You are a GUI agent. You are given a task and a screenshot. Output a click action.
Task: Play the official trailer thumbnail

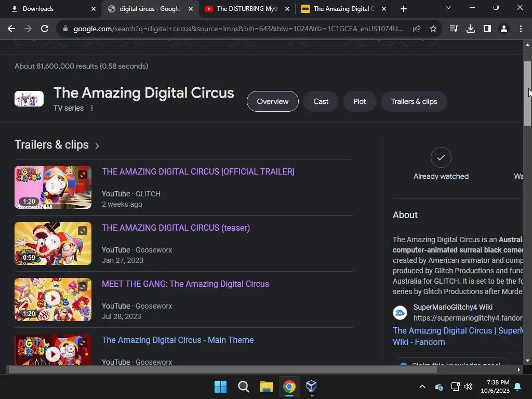click(x=53, y=187)
